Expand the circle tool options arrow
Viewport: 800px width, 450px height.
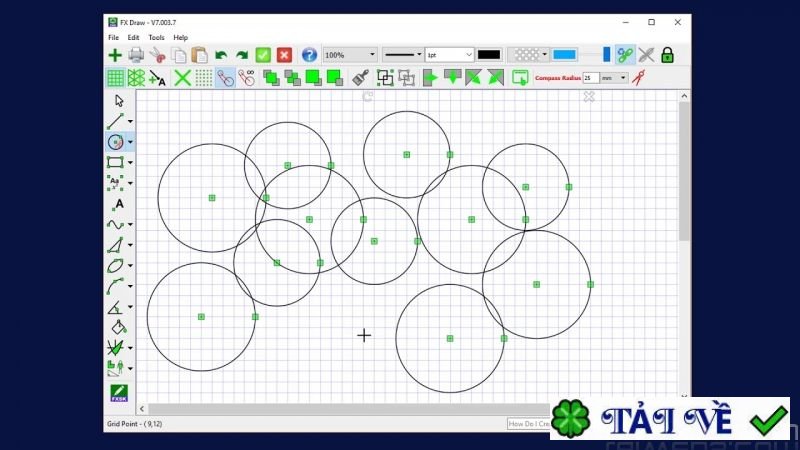click(131, 142)
